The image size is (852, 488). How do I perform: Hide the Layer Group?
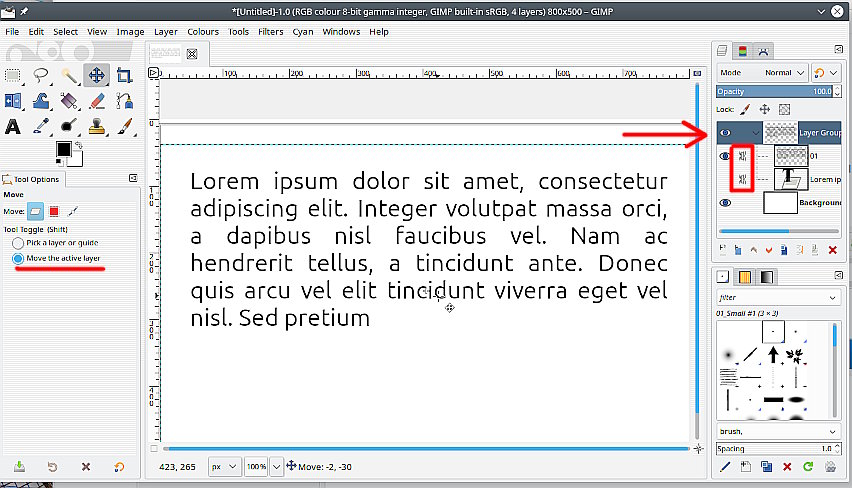(x=725, y=133)
